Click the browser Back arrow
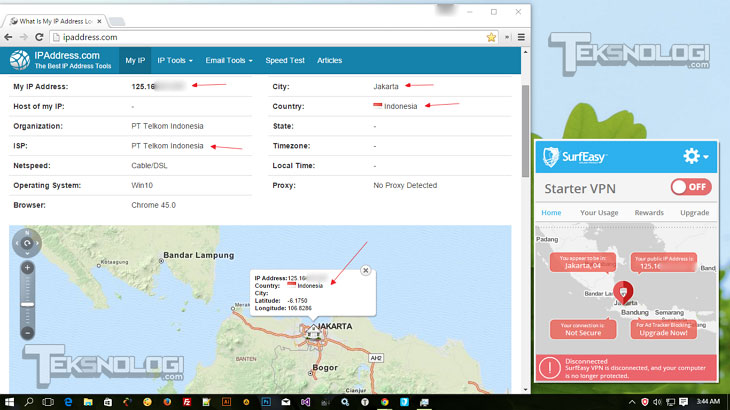730x410 pixels. (8, 37)
